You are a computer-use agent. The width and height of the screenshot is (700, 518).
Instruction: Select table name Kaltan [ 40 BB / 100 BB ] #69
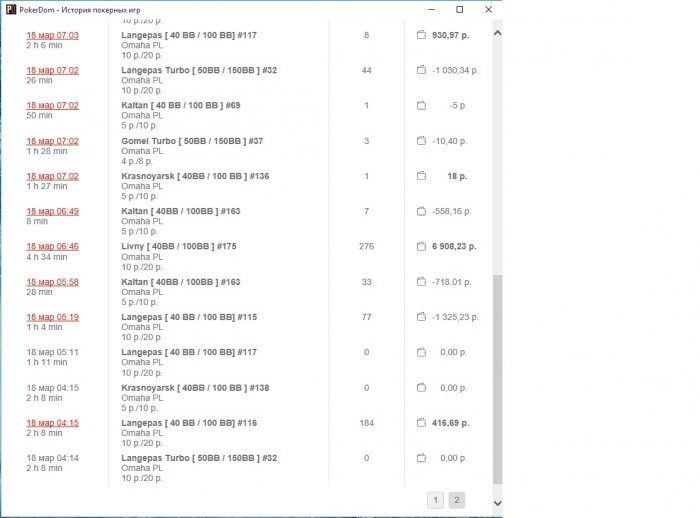coord(181,106)
